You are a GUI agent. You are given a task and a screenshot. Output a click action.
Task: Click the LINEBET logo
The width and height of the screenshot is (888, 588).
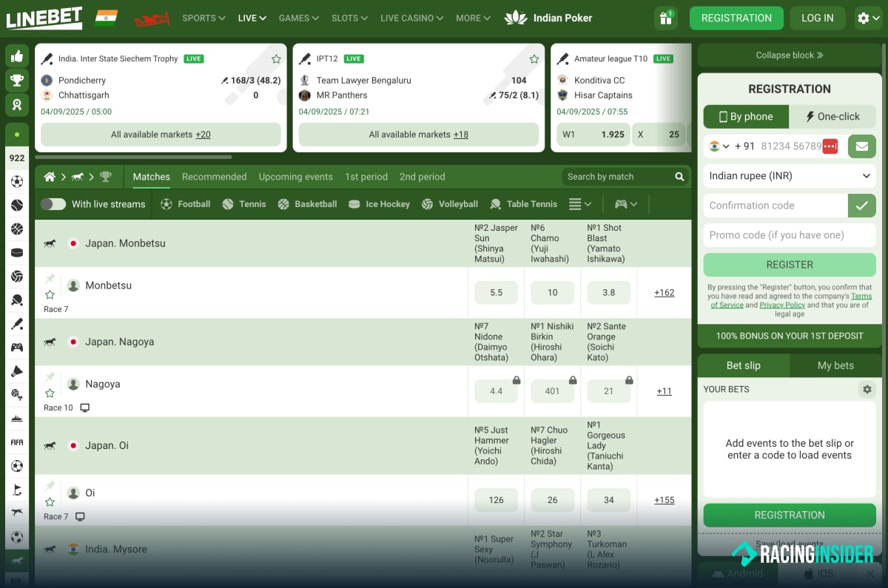point(44,18)
